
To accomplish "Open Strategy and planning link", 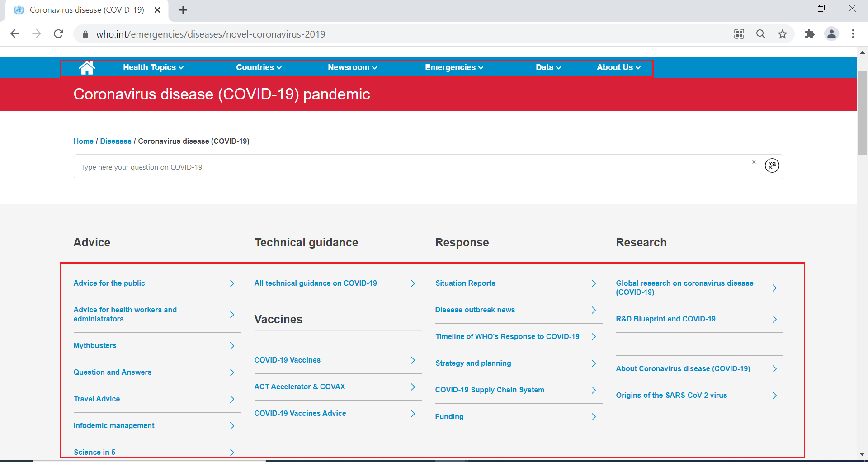I will 473,363.
